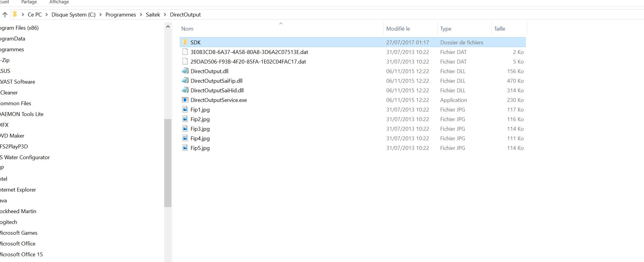Select DirectOutputSaiHid.dll file name
644x262 pixels.
(217, 90)
